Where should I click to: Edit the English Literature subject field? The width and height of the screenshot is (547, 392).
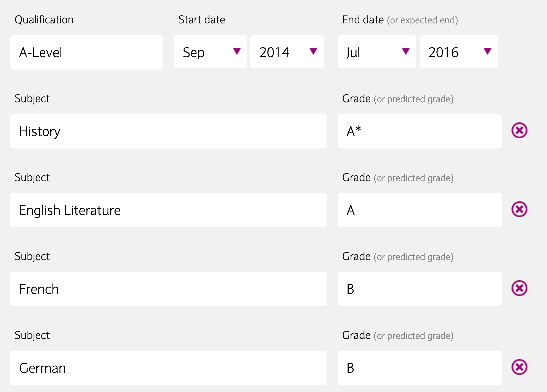pos(168,210)
